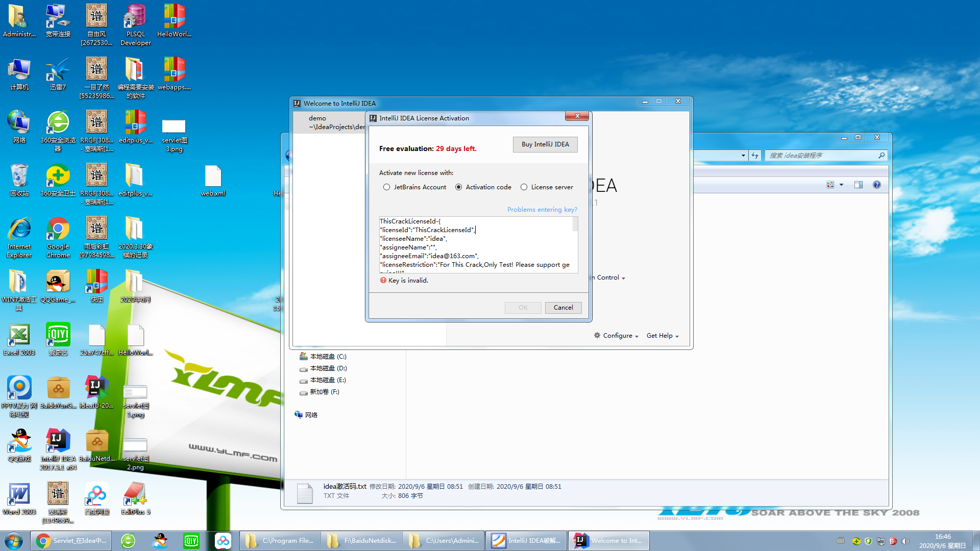
Task: Click the volume speaker icon in the system tray
Action: pyautogui.click(x=905, y=541)
